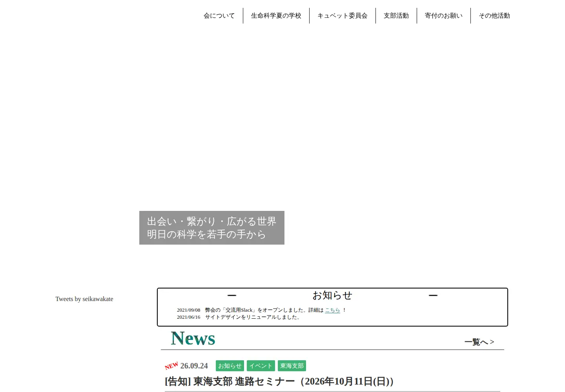Image resolution: width=565 pixels, height=392 pixels.
Task: Click the News section heading
Action: coord(193,339)
